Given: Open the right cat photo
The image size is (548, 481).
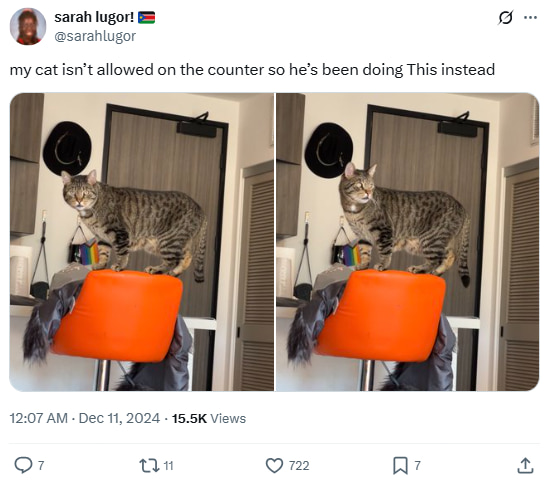Looking at the screenshot, I should pyautogui.click(x=408, y=242).
